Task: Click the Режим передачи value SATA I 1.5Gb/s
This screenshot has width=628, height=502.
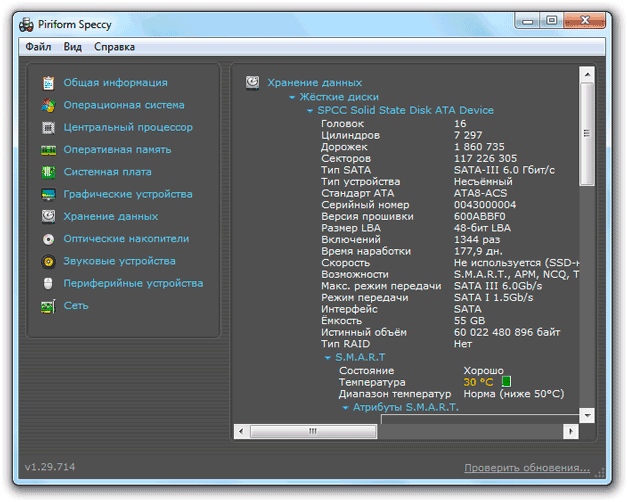Action: (x=493, y=298)
